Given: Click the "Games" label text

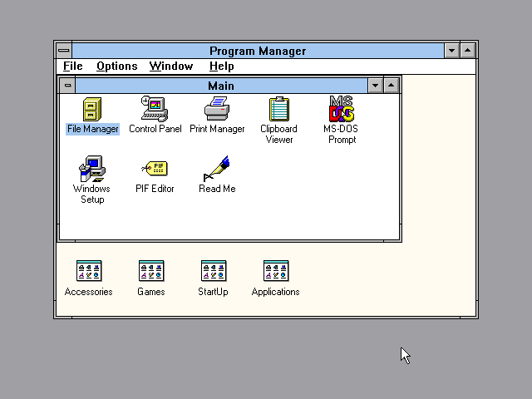Looking at the screenshot, I should (x=151, y=292).
